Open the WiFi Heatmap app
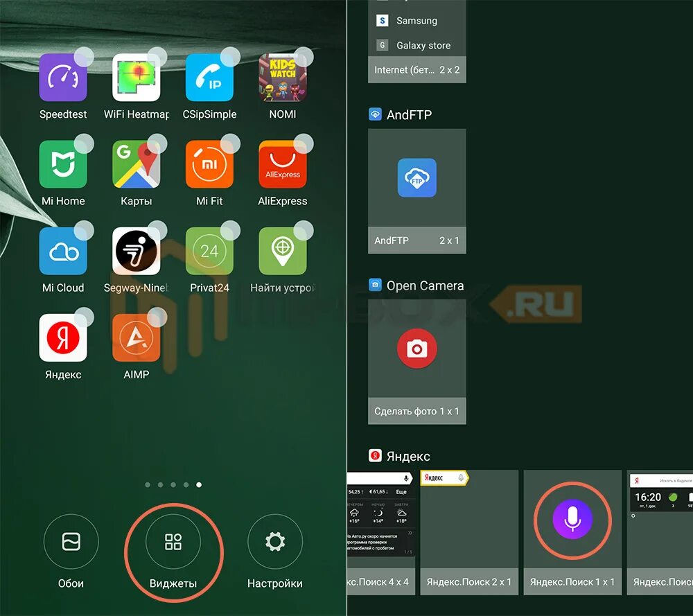 pyautogui.click(x=136, y=78)
